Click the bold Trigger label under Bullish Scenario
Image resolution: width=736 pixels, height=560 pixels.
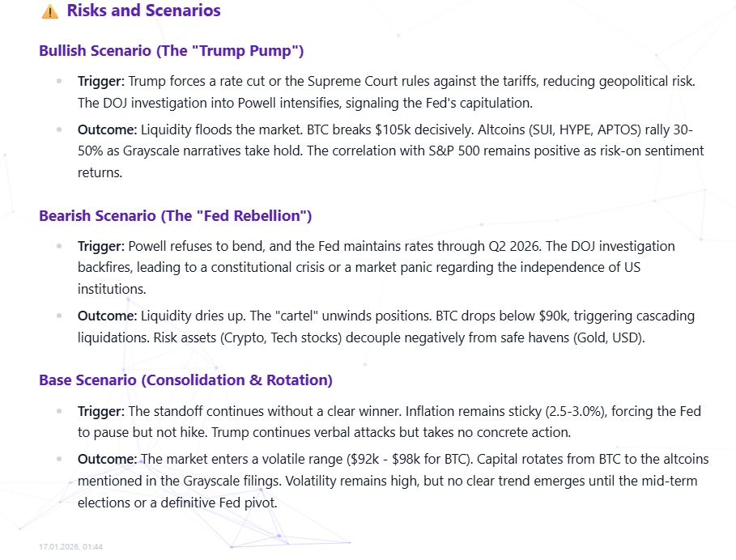pyautogui.click(x=101, y=81)
